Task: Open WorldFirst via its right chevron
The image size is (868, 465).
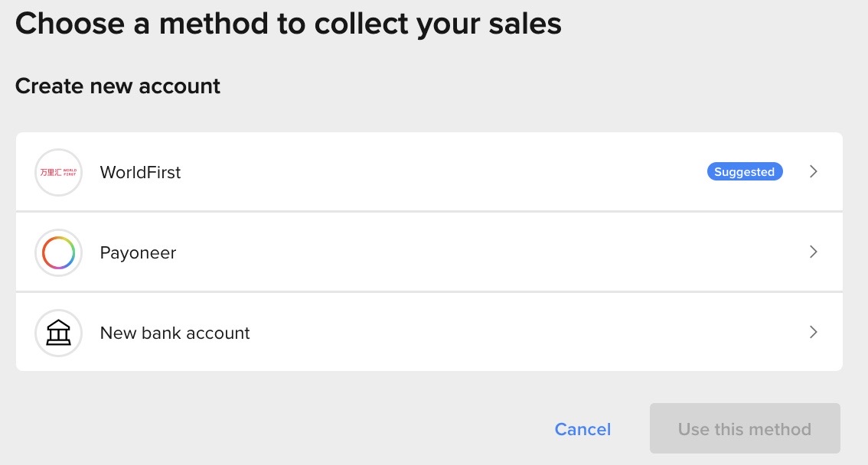Action: tap(813, 171)
